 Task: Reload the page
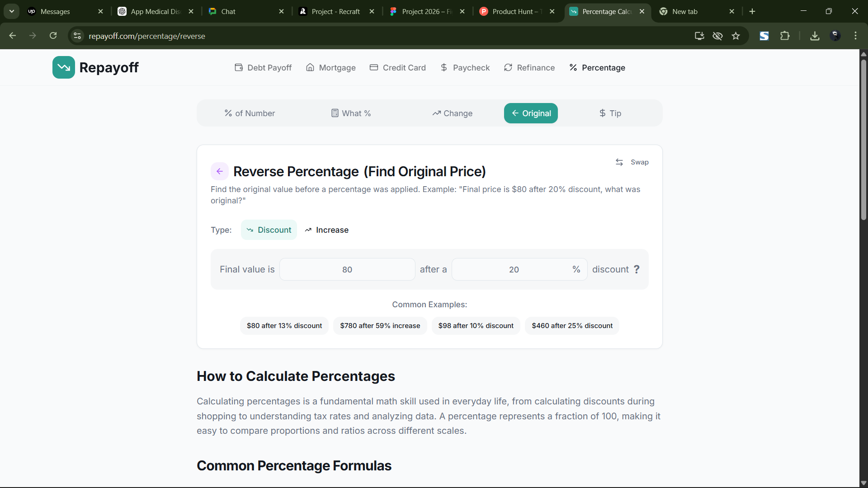click(x=53, y=36)
